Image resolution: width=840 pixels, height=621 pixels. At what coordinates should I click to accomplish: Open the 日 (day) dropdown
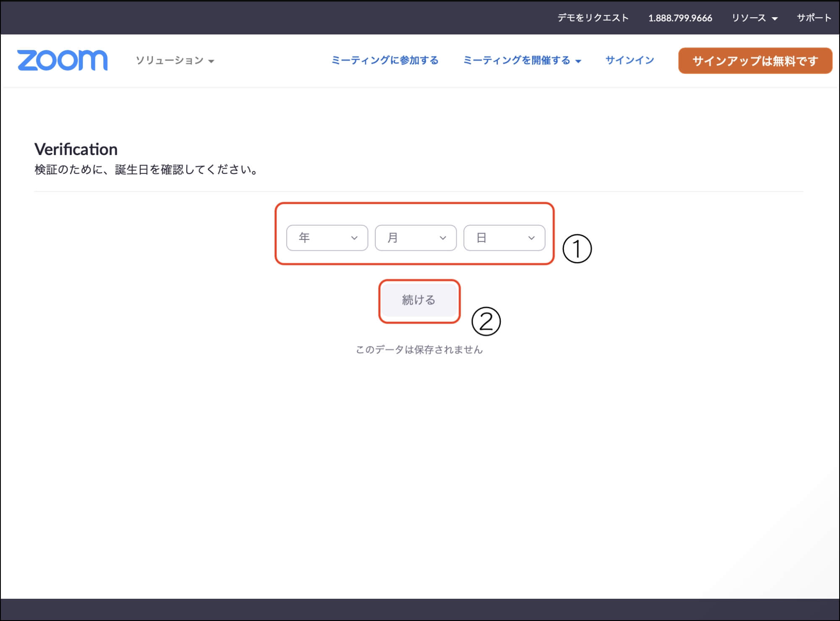coord(503,238)
